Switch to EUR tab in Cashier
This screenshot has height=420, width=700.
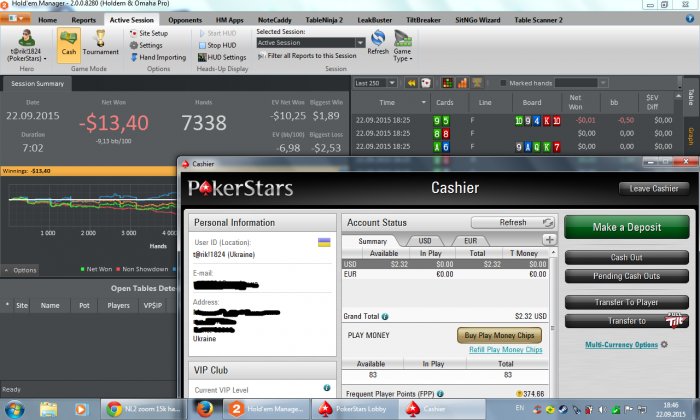[x=471, y=241]
